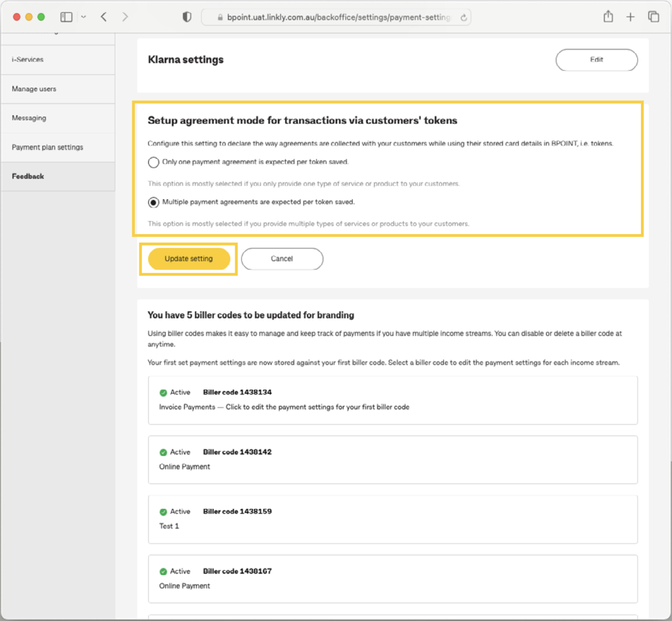Open "Payment plan settings"
This screenshot has width=672, height=621.
(x=47, y=147)
